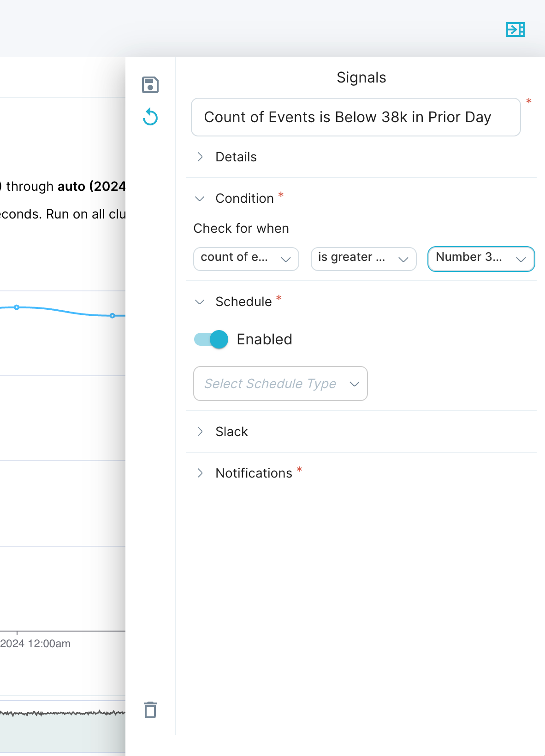This screenshot has width=545, height=756.
Task: Click the Condition section heading
Action: click(x=245, y=198)
